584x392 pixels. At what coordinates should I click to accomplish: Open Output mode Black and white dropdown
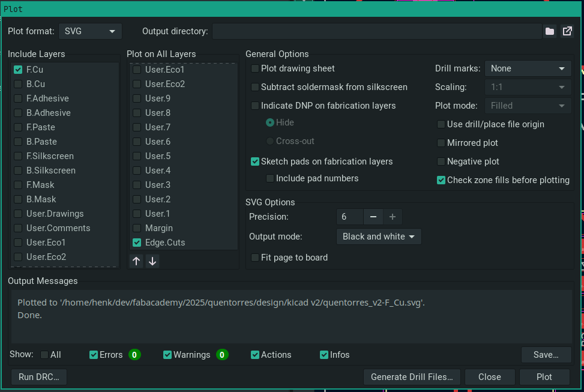click(379, 237)
